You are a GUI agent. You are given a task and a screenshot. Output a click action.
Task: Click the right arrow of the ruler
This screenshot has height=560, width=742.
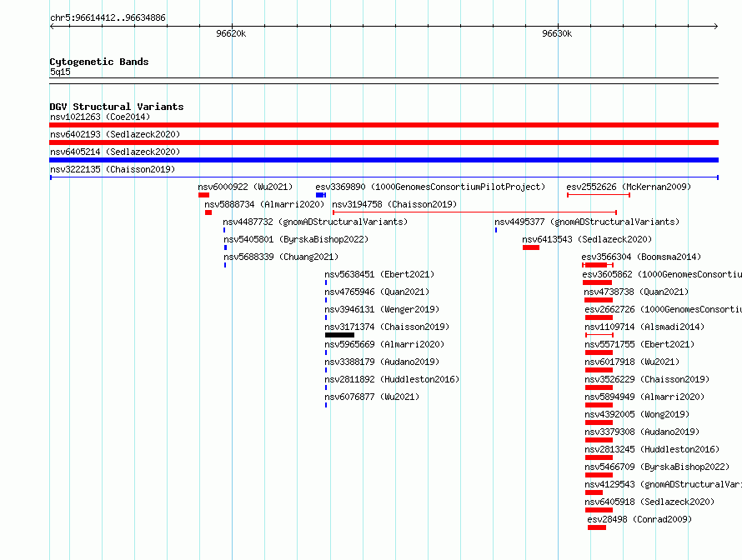pyautogui.click(x=716, y=27)
